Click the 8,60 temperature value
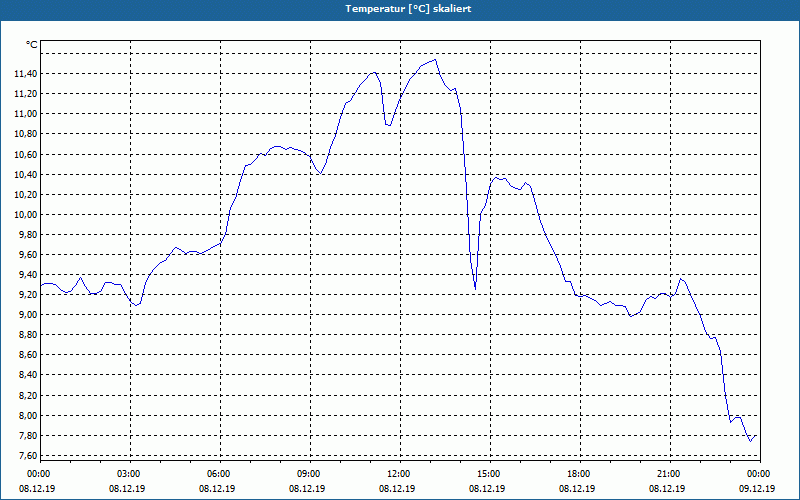Viewport: 800px width, 500px height. [28, 355]
